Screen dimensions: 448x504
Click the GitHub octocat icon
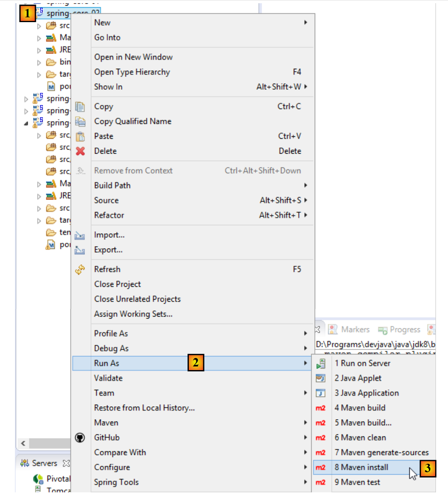coord(80,438)
